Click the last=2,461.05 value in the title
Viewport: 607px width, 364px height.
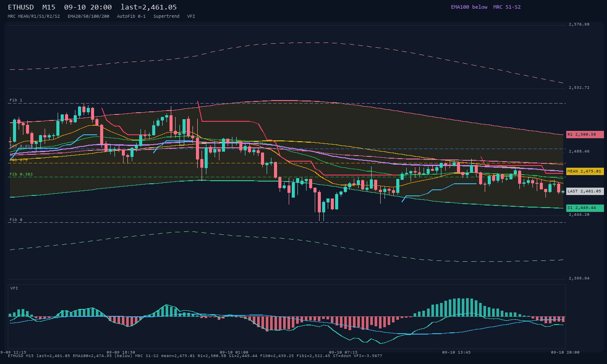click(x=149, y=7)
